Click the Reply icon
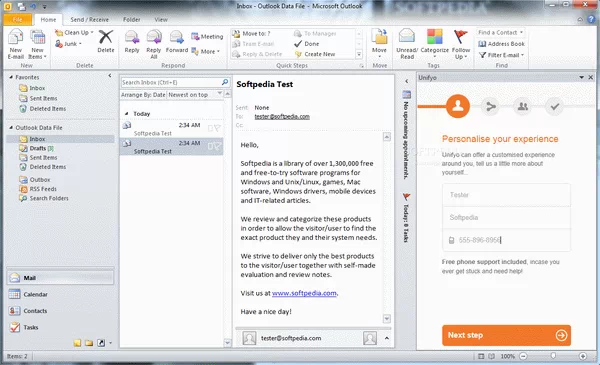This screenshot has width=600, height=365. click(132, 37)
